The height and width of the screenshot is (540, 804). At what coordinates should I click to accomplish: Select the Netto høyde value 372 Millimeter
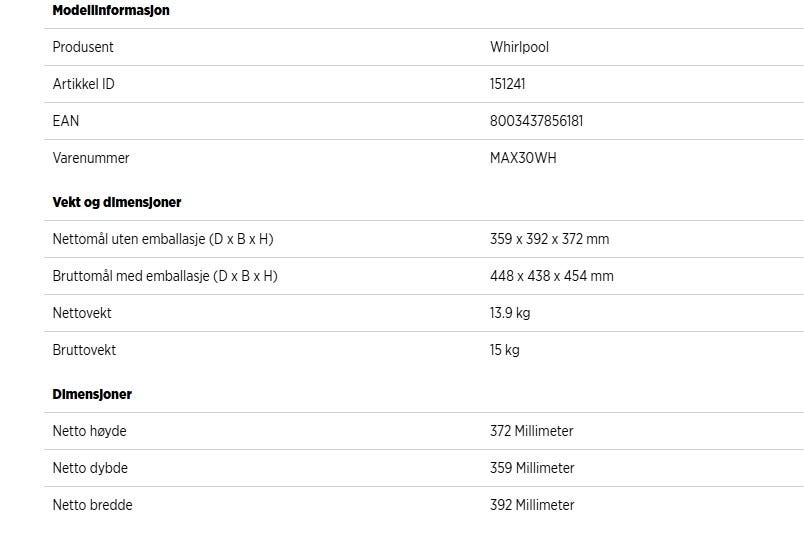[531, 431]
